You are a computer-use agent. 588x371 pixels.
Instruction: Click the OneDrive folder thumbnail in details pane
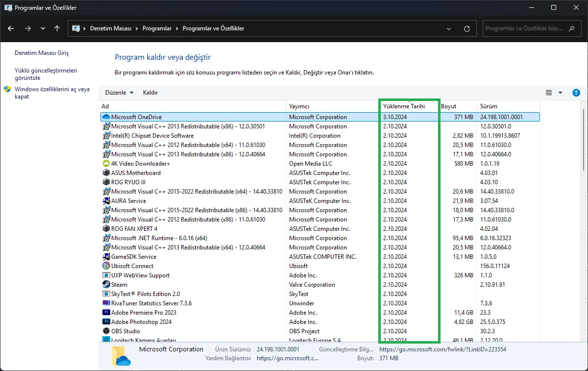121,356
